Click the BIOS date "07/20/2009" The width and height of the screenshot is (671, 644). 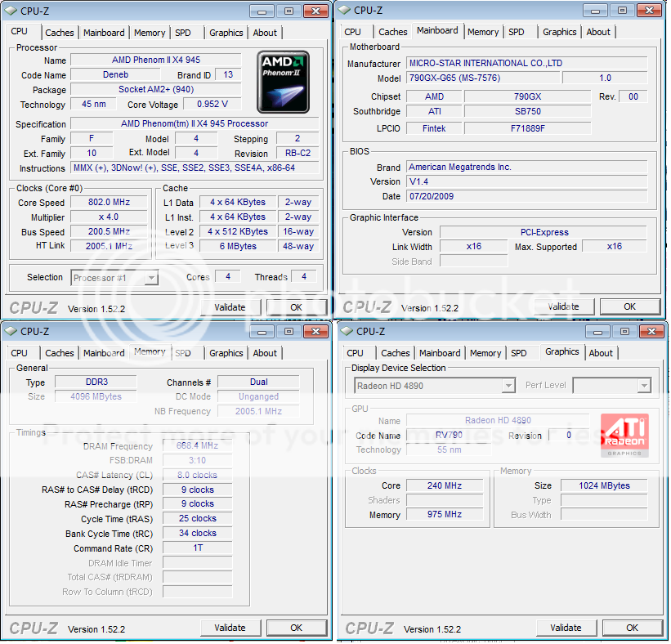pos(527,196)
